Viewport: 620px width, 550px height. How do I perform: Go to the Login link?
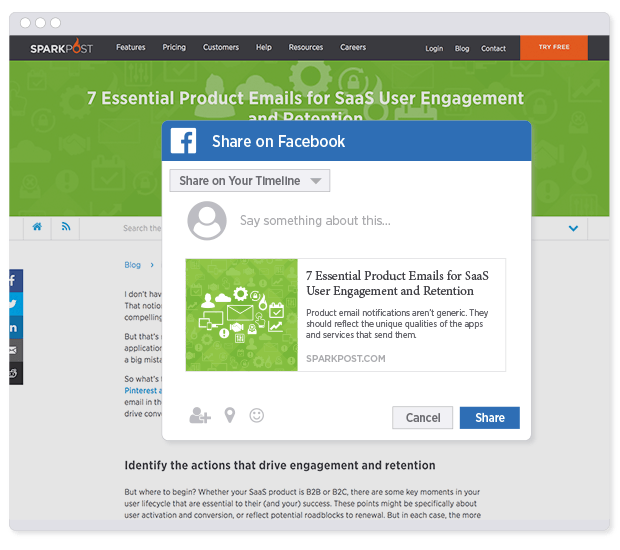coord(434,49)
